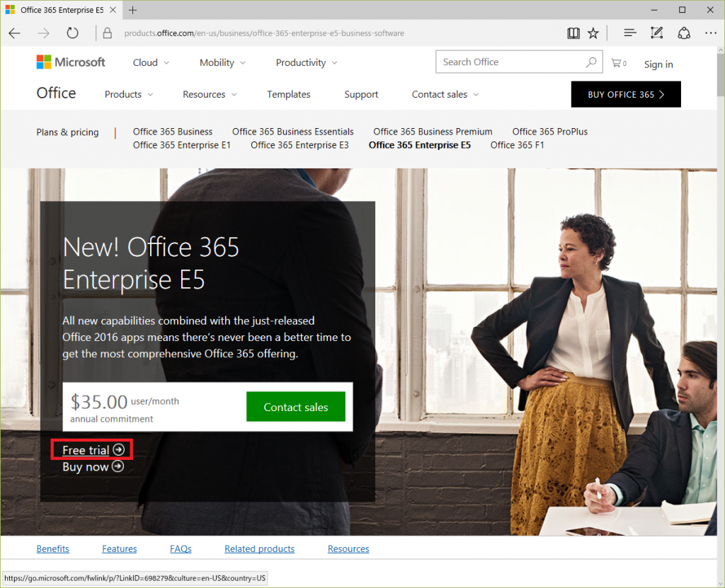Image resolution: width=725 pixels, height=588 pixels.
Task: Open a new tab with plus icon
Action: [x=132, y=10]
